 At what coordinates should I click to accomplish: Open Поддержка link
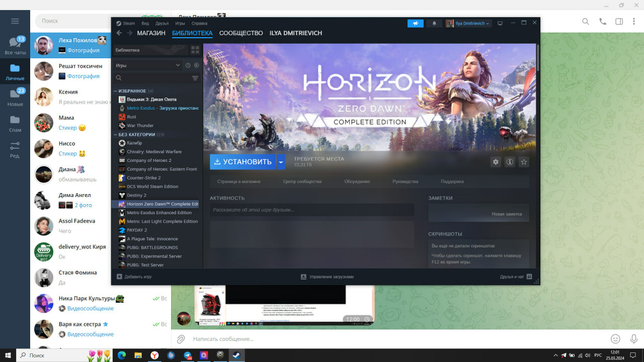point(452,182)
